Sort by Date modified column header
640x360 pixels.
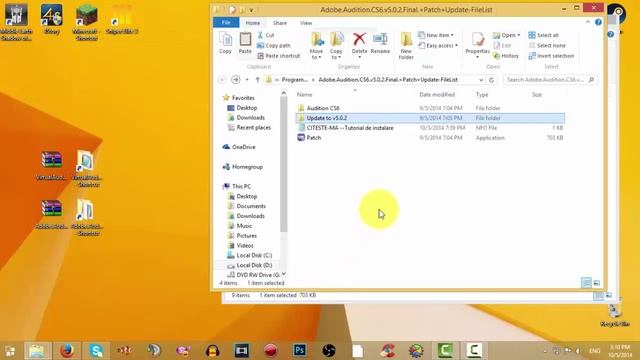click(437, 94)
